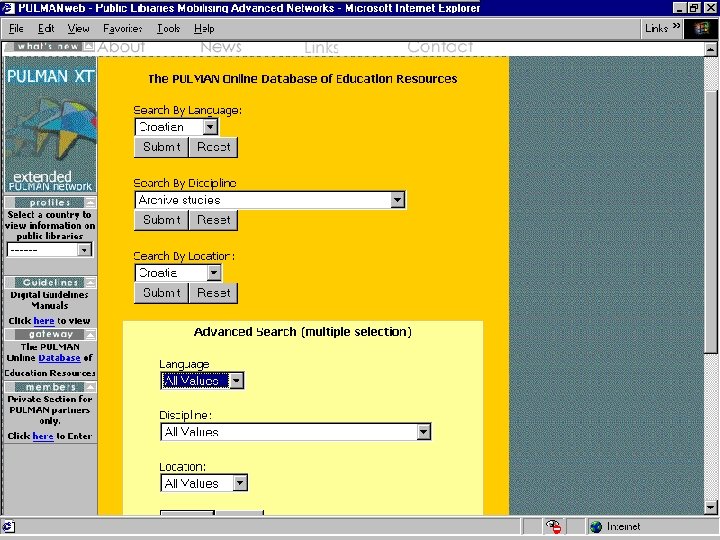Open the Favorites menu
720x540 pixels.
(x=123, y=28)
